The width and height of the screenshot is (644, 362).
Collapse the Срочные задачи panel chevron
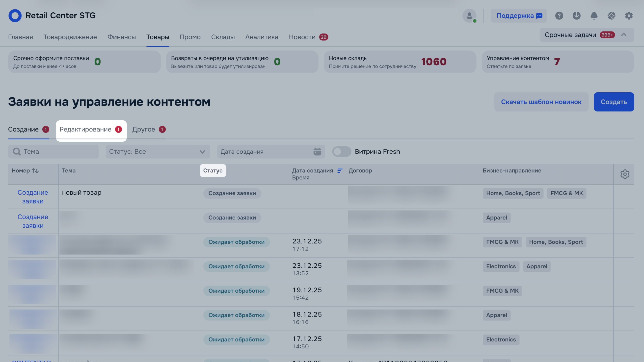pos(623,35)
